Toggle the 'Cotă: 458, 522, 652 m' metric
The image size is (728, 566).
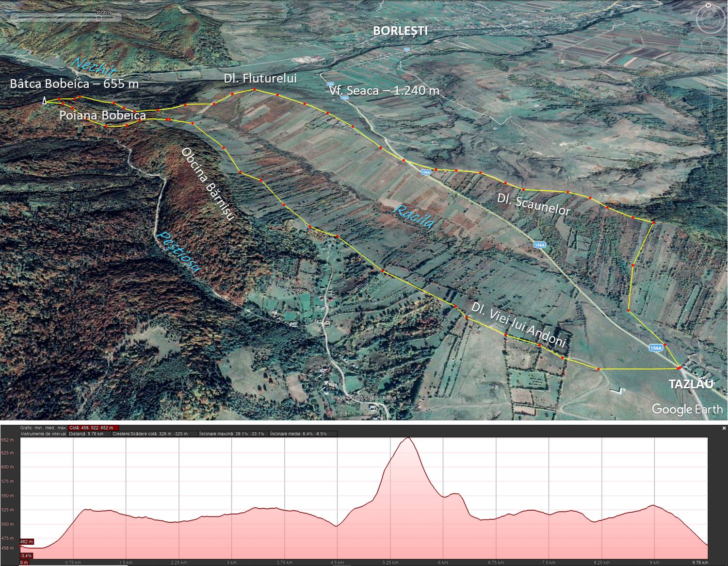(91, 428)
